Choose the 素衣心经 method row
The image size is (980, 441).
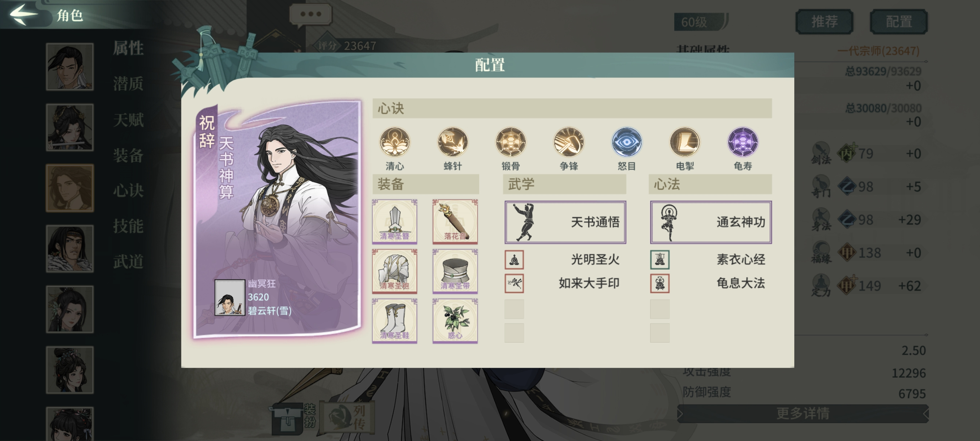click(x=711, y=260)
